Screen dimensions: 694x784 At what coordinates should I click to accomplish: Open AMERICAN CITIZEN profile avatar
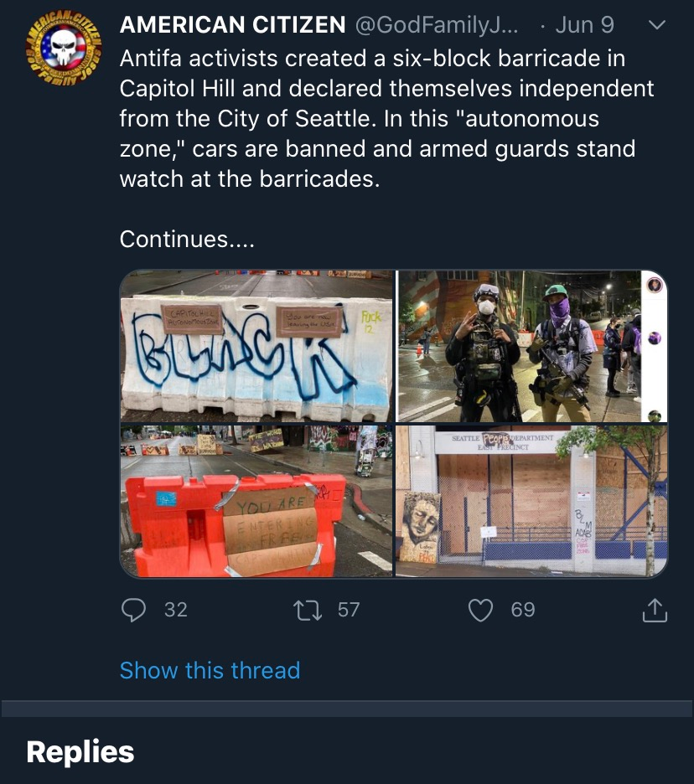64,48
